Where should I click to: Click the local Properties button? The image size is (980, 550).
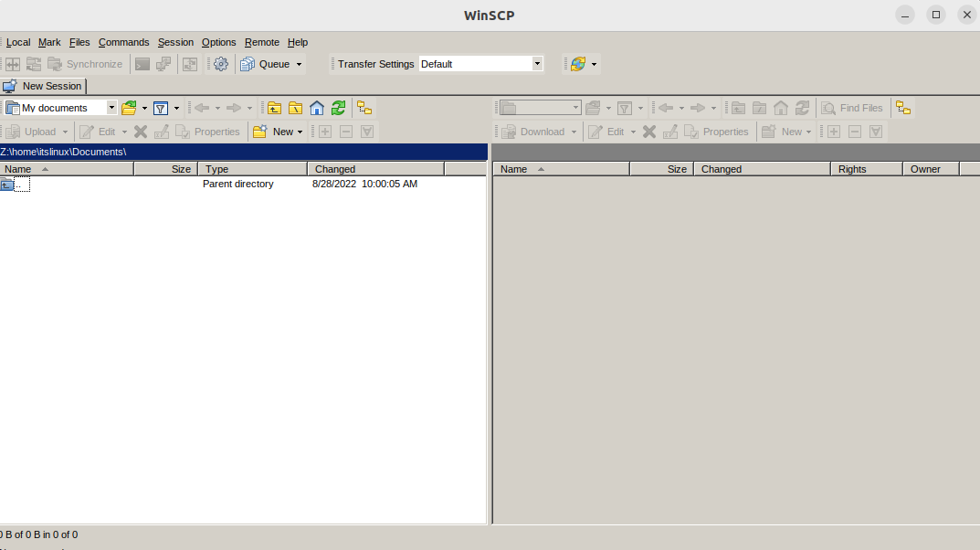pyautogui.click(x=208, y=132)
